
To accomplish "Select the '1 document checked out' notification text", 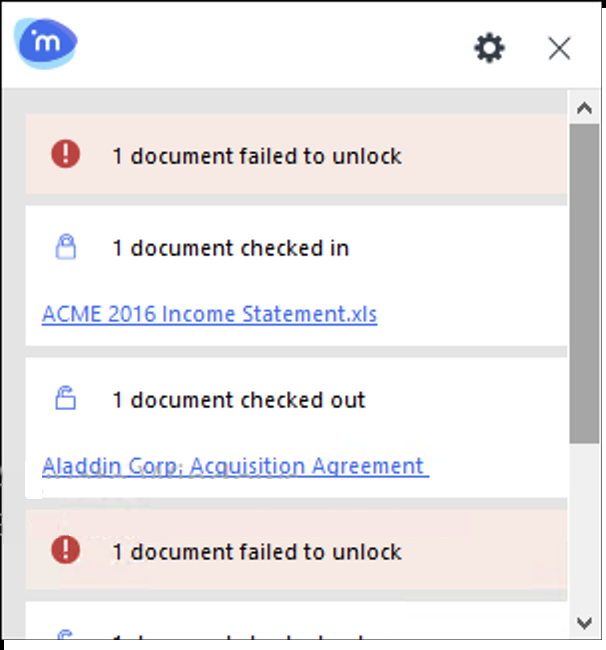I will pyautogui.click(x=238, y=401).
